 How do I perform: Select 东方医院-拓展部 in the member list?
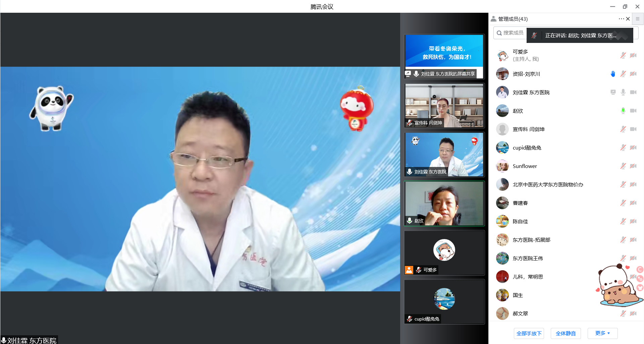point(531,240)
